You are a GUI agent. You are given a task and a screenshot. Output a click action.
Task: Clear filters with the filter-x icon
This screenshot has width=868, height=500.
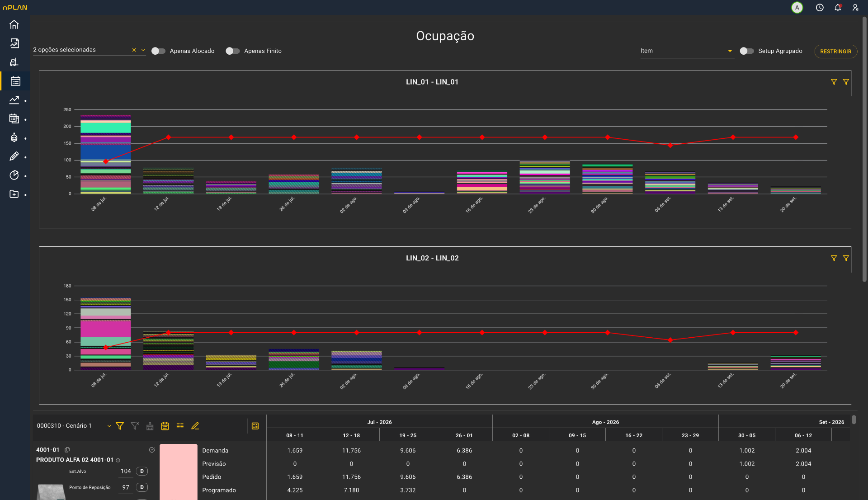click(135, 426)
